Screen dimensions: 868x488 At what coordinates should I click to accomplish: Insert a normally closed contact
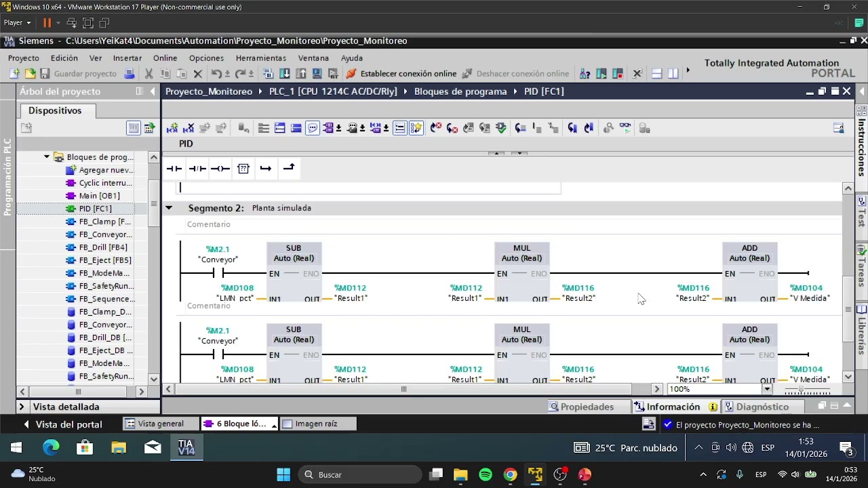coord(197,168)
